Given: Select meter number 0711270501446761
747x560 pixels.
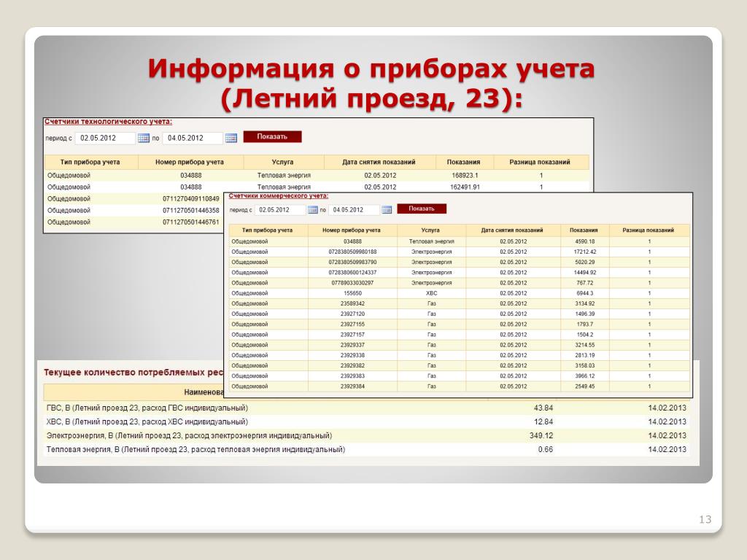Looking at the screenshot, I should 191,222.
